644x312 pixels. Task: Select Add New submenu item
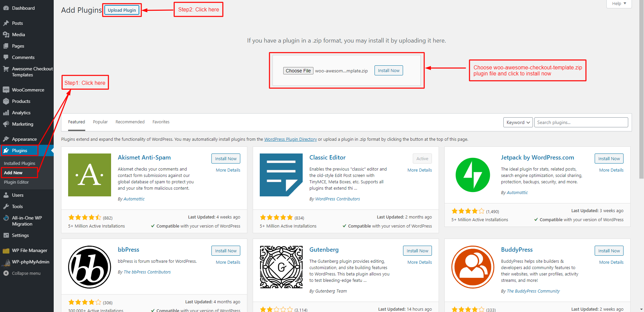(13, 173)
